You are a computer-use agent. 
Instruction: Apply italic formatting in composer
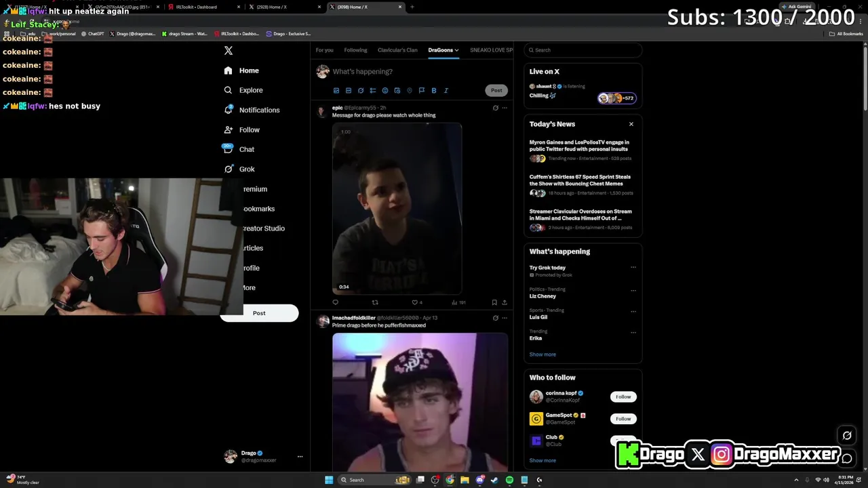tap(446, 90)
